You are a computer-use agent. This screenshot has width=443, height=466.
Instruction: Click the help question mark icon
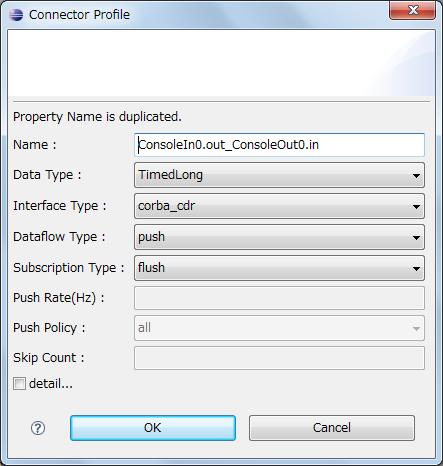click(38, 428)
